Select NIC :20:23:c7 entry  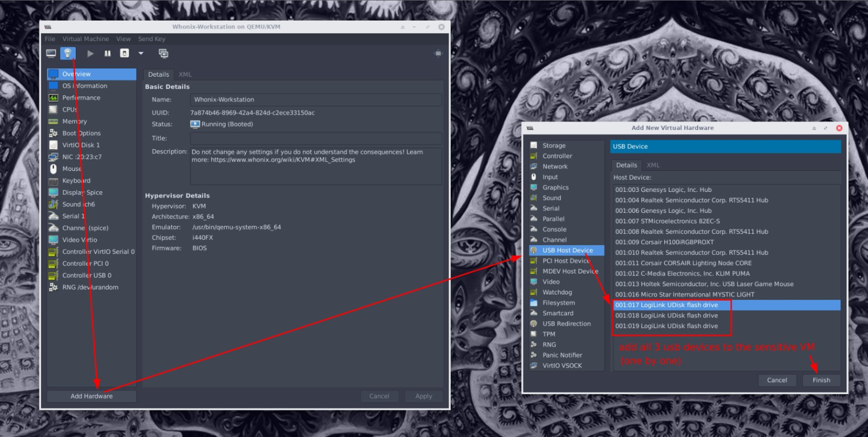point(92,157)
